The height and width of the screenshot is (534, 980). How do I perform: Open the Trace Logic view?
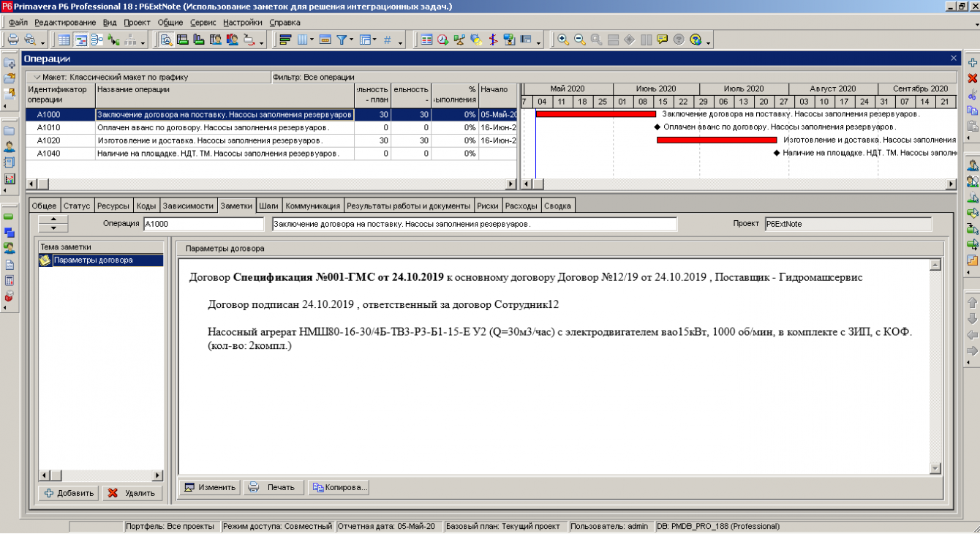click(x=113, y=40)
